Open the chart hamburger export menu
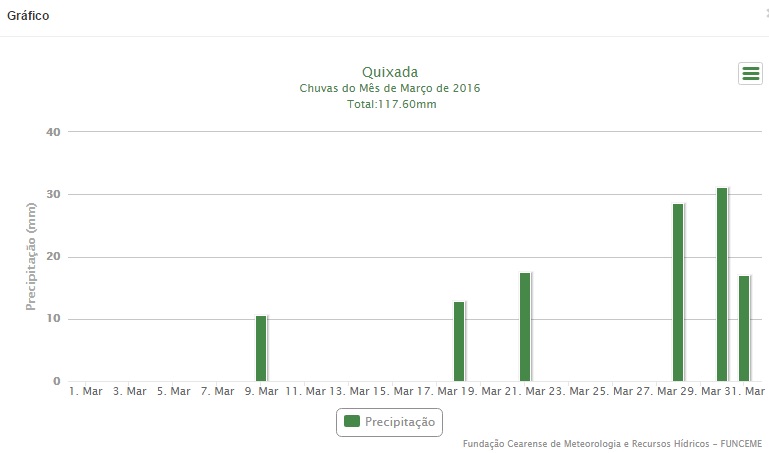Image resolution: width=769 pixels, height=453 pixels. (x=750, y=73)
